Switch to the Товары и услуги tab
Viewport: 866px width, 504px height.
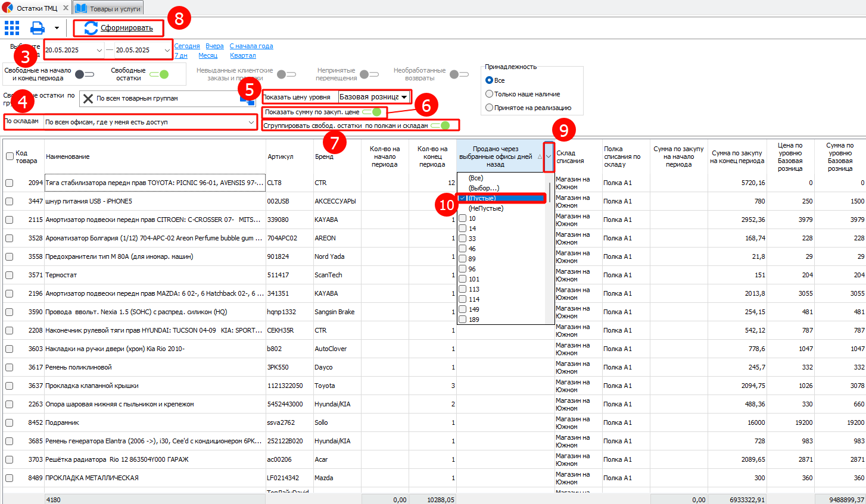[x=108, y=8]
